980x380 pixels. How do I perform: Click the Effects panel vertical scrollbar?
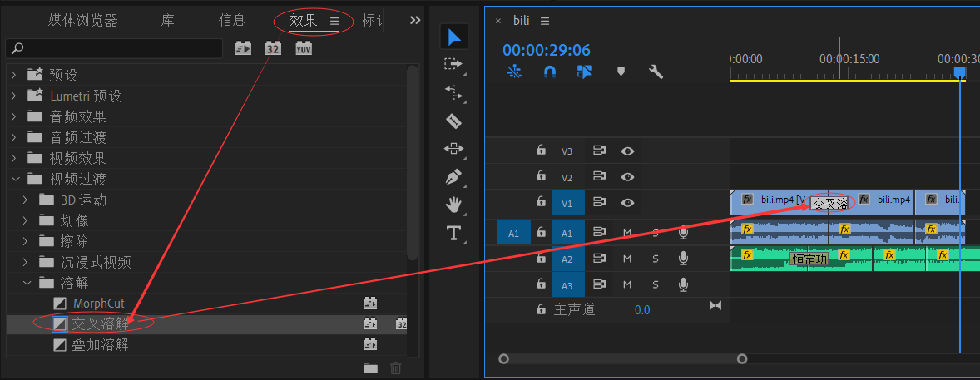tap(412, 162)
